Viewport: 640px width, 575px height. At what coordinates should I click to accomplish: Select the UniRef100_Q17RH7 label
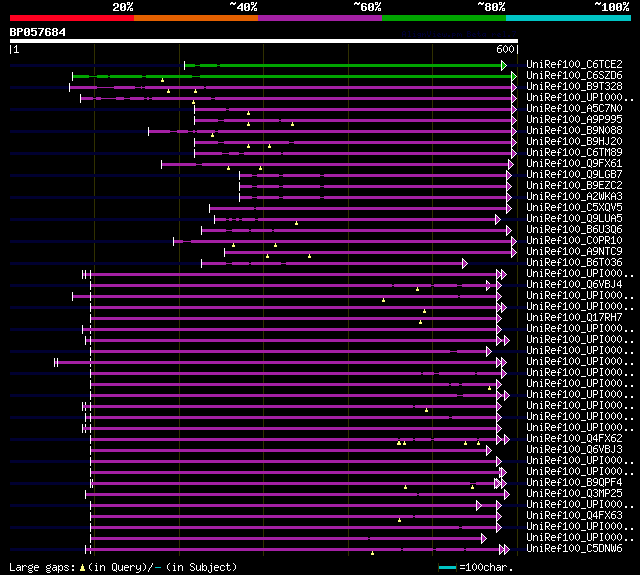tap(574, 317)
